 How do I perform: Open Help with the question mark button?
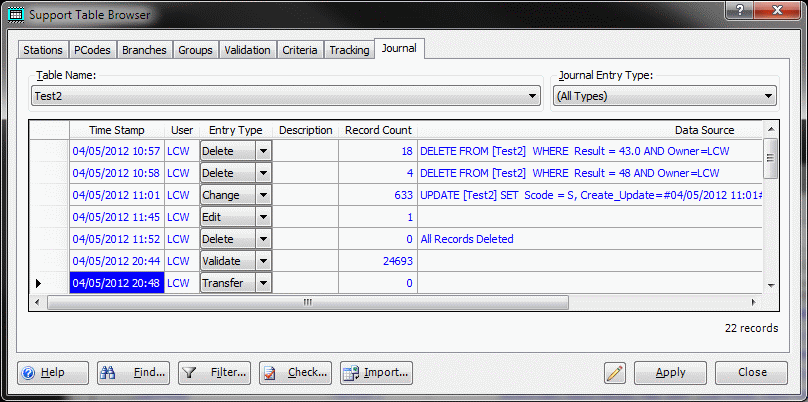coord(52,372)
